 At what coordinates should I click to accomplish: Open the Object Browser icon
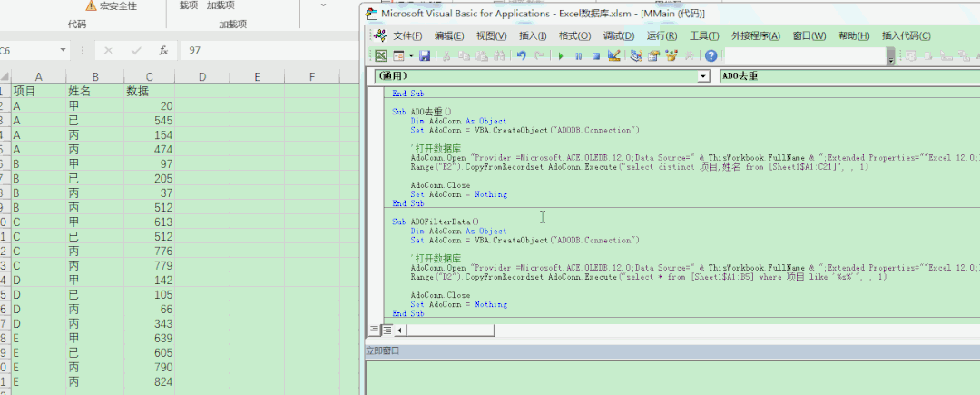[x=671, y=56]
